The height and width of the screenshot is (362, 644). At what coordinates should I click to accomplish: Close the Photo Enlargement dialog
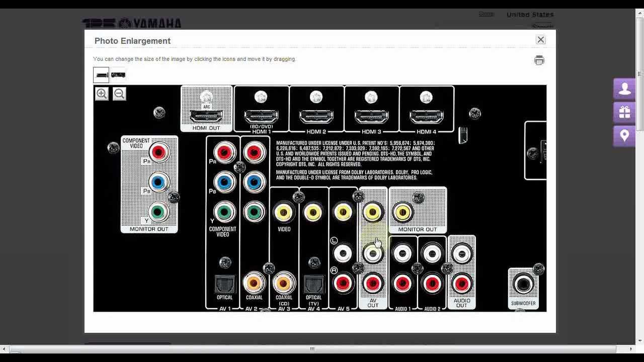pos(541,40)
